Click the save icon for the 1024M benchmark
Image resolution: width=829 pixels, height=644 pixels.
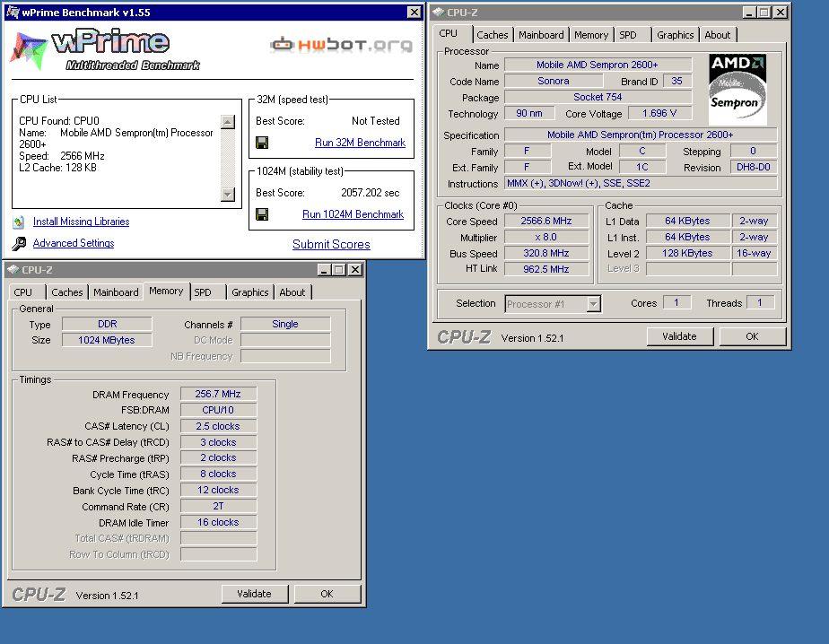tap(262, 214)
